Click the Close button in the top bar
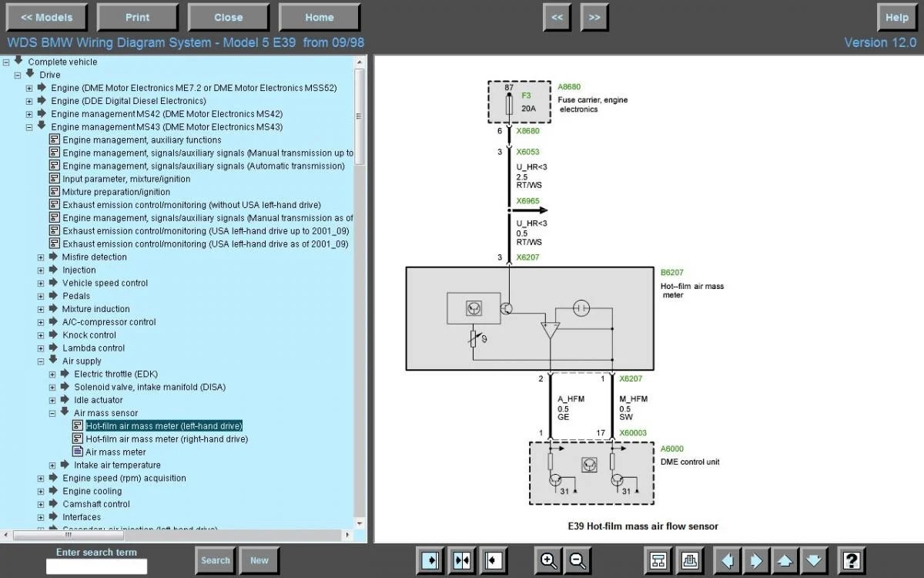 [x=229, y=17]
